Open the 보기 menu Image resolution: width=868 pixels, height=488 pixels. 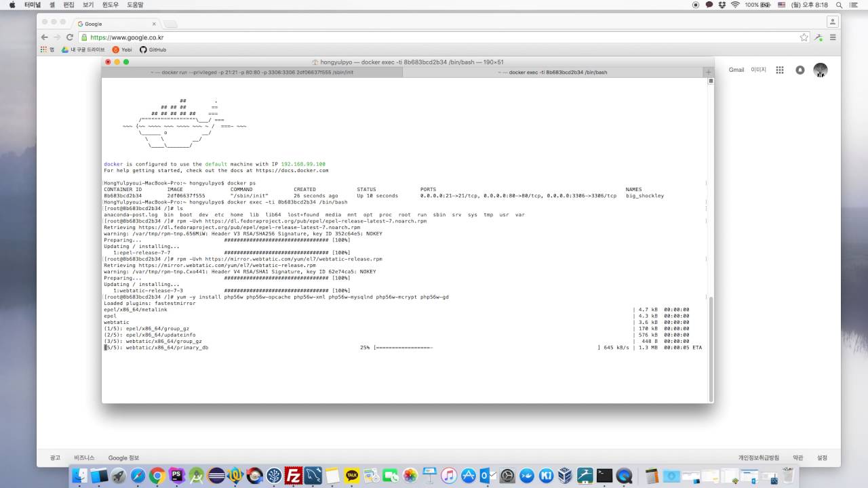(x=88, y=5)
